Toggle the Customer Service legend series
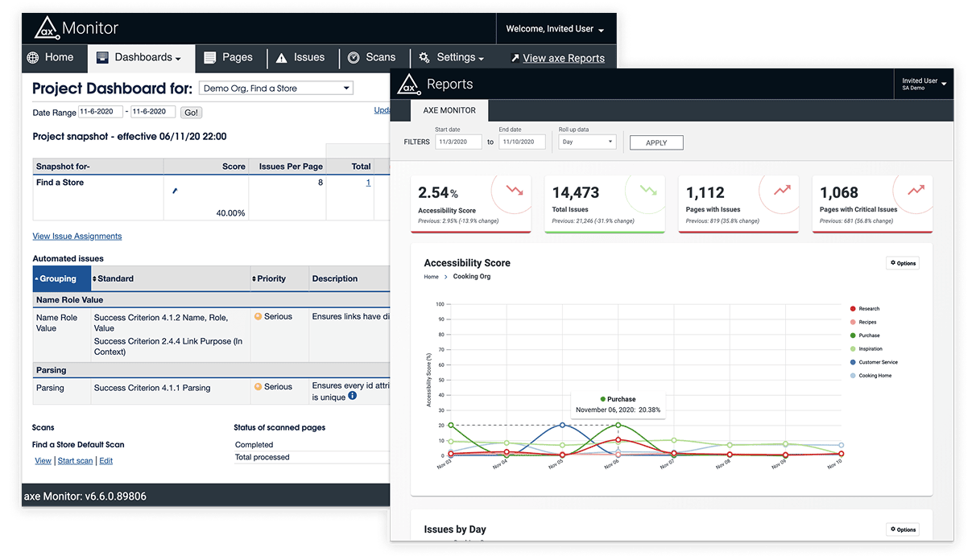Image resolution: width=976 pixels, height=560 pixels. 877,362
